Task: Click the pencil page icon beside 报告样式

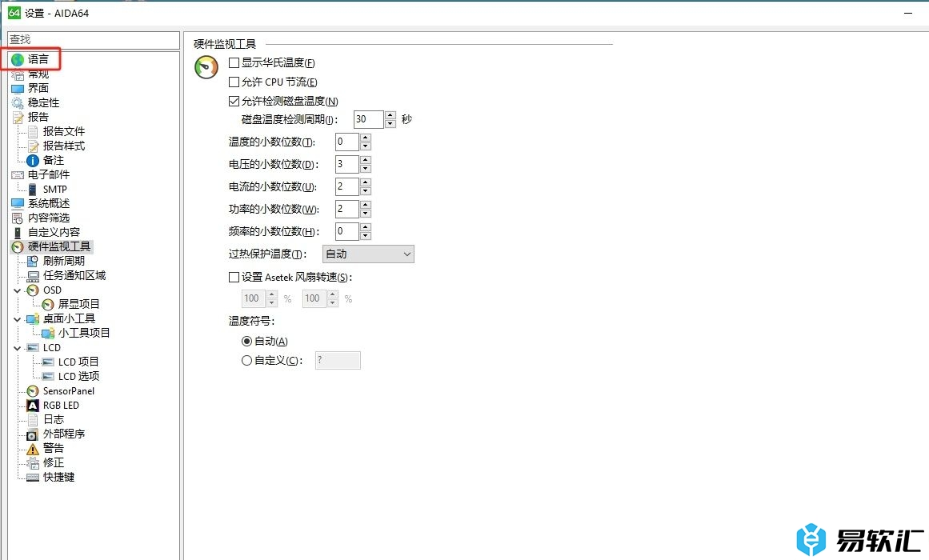Action: pos(33,146)
